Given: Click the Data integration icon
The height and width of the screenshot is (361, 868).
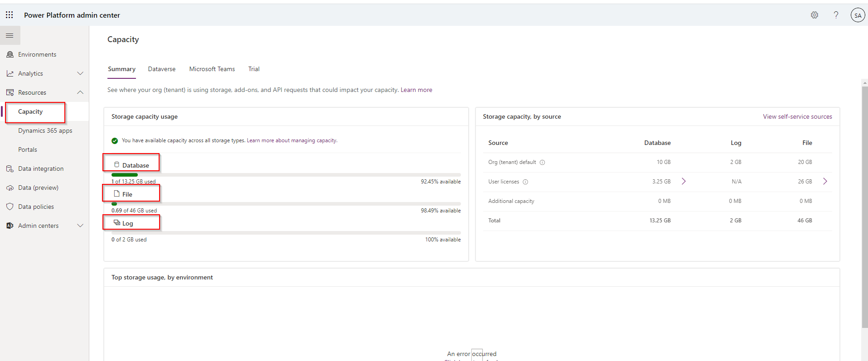Looking at the screenshot, I should (10, 168).
